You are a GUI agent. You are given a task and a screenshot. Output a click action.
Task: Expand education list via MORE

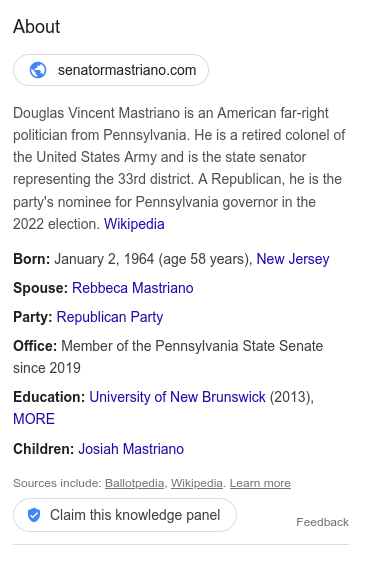(34, 419)
